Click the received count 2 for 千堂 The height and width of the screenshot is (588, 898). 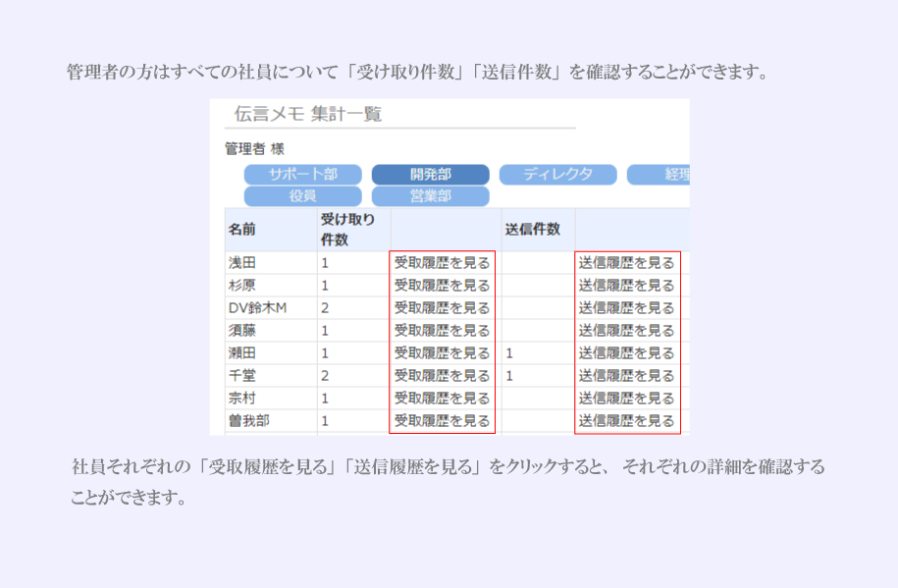tap(325, 376)
